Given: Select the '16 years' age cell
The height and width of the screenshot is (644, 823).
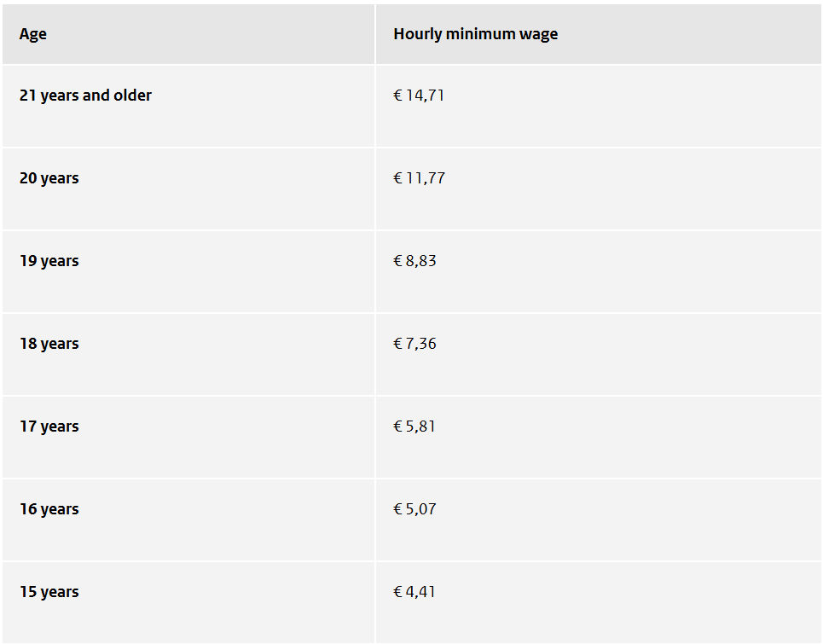Looking at the screenshot, I should pos(49,509).
